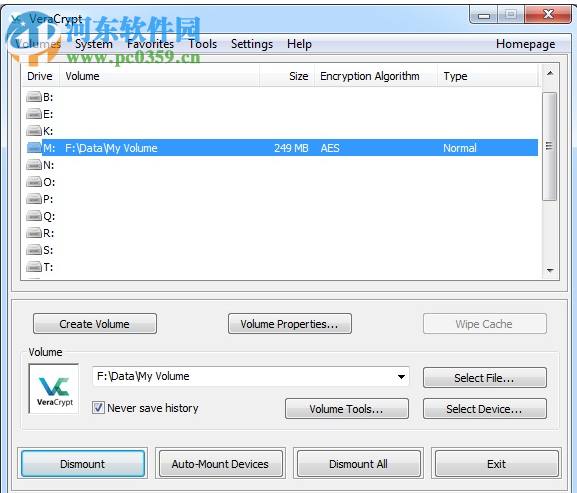This screenshot has height=493, width=577.
Task: Click the 249 MB size cell
Action: coord(291,148)
